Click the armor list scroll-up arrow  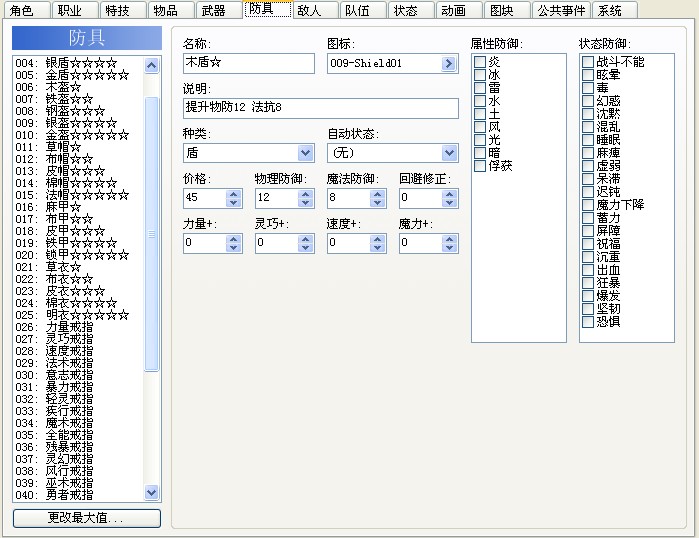[152, 66]
